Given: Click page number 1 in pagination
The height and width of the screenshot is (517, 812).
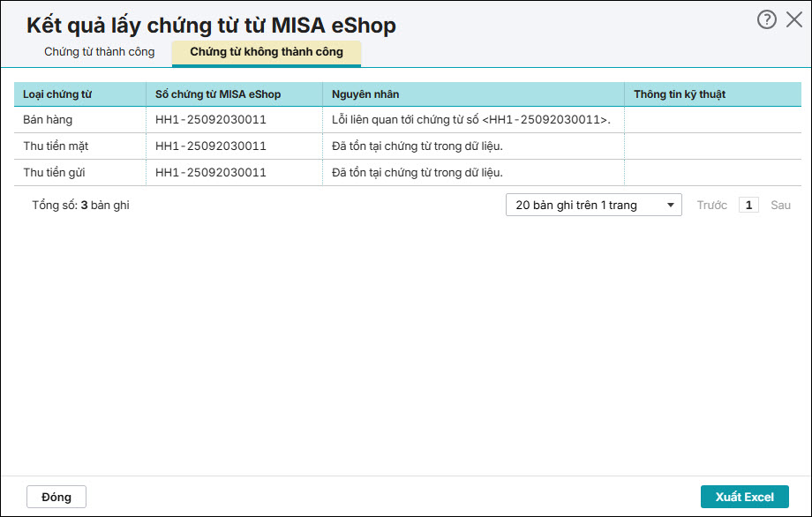Looking at the screenshot, I should 748,205.
